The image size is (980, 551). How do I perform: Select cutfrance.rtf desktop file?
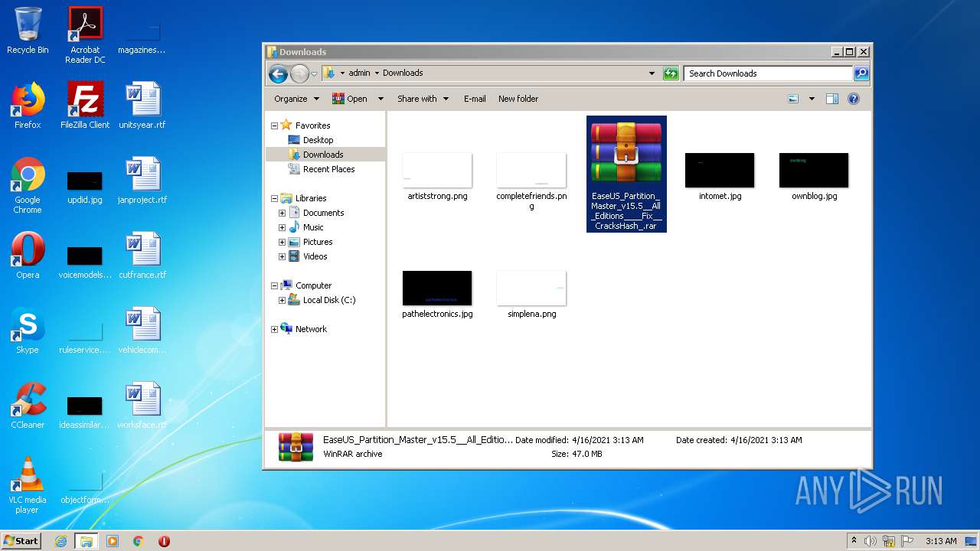pyautogui.click(x=142, y=256)
